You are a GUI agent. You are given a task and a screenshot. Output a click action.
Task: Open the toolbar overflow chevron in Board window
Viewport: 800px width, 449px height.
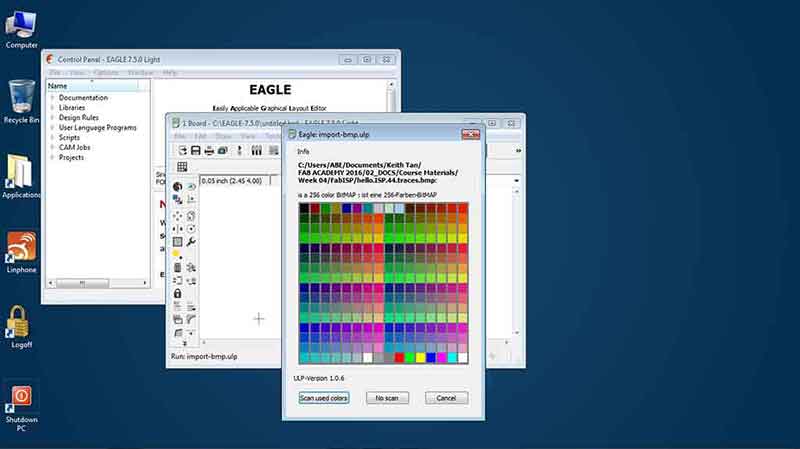point(518,151)
